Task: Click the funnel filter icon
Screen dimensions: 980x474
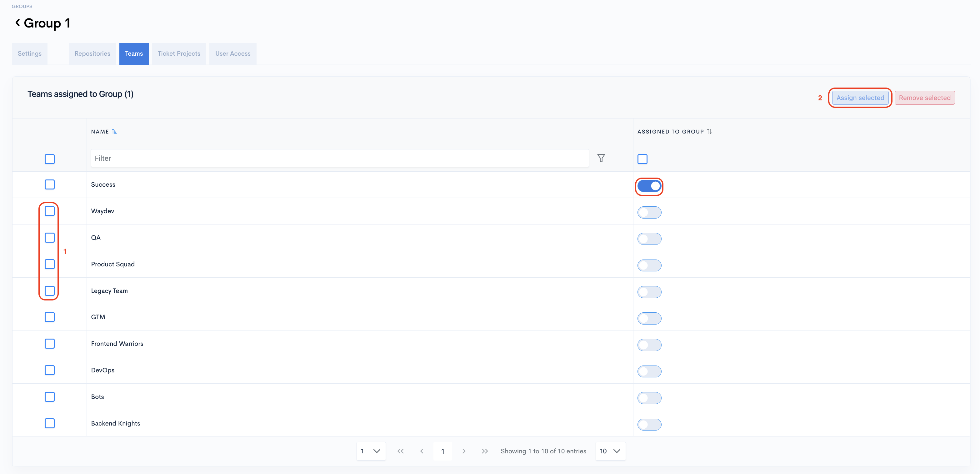Action: (x=601, y=158)
